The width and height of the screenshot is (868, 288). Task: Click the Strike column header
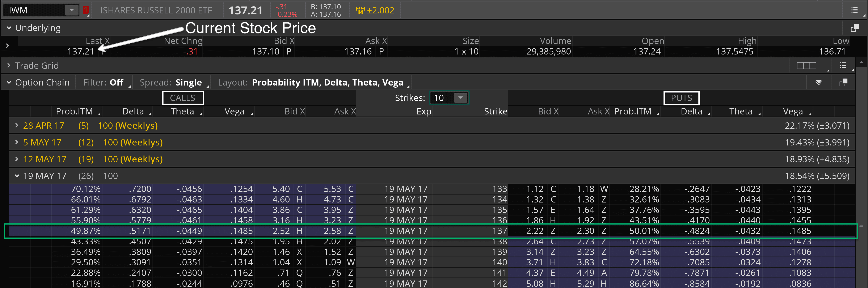[x=496, y=111]
